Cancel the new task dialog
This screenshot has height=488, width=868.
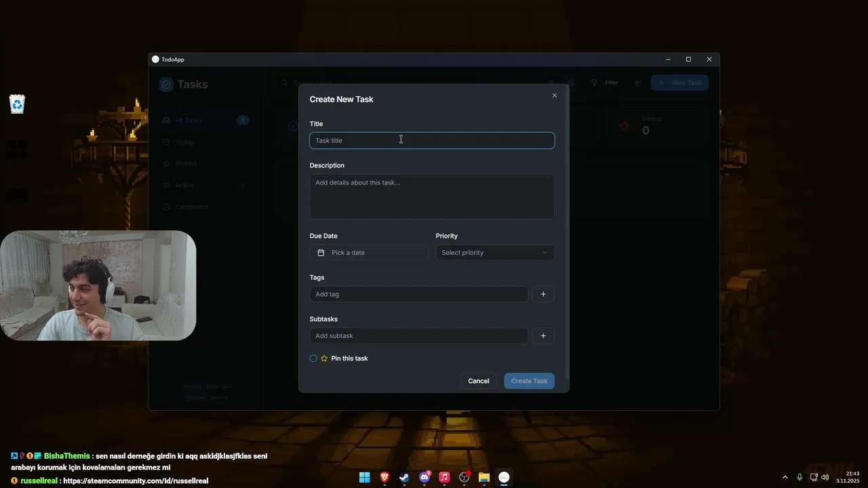point(479,381)
